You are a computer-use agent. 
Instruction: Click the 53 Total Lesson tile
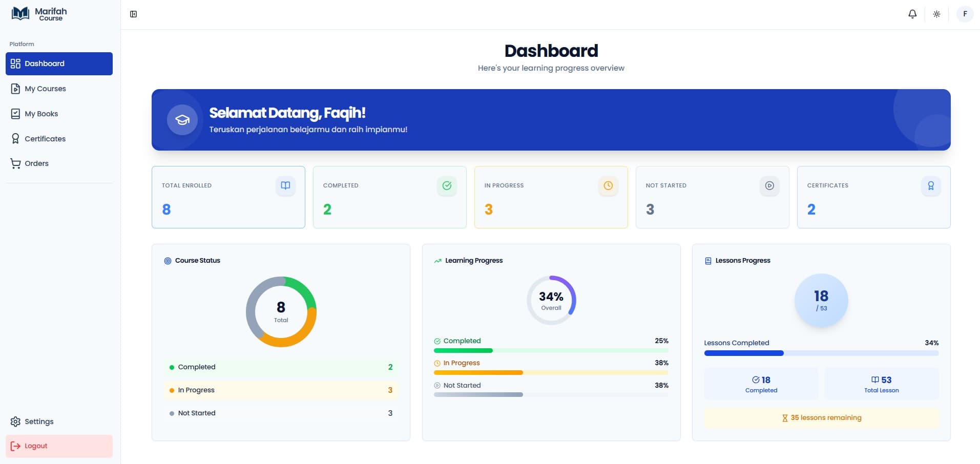coord(882,384)
